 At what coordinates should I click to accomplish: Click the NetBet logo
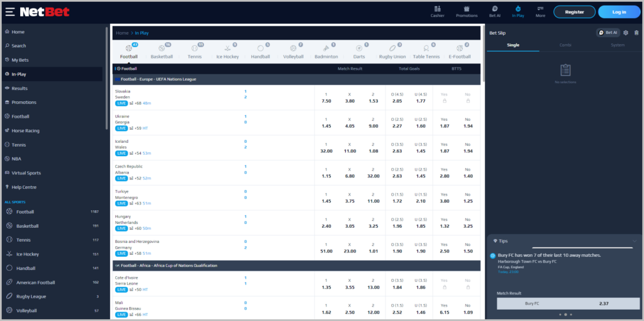coord(45,12)
